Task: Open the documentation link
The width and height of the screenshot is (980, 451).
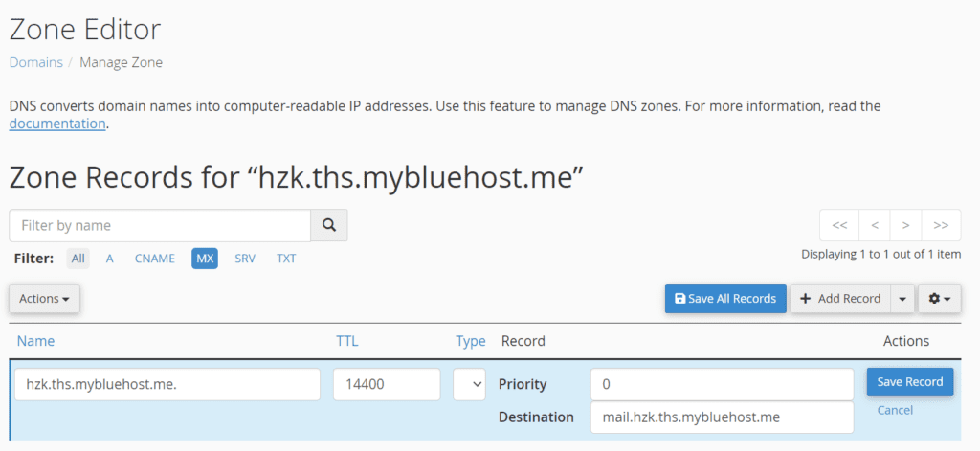Action: pyautogui.click(x=57, y=124)
